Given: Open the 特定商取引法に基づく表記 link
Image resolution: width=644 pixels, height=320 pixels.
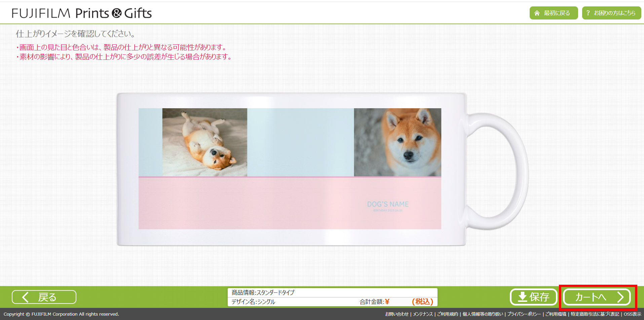Looking at the screenshot, I should tap(595, 314).
